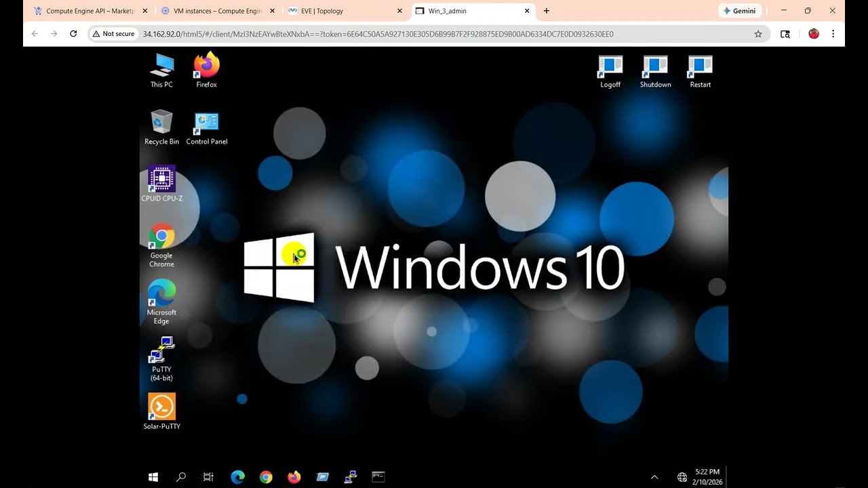
Task: Open the PuTTY (64-bit) desktop shortcut
Action: coord(161,359)
